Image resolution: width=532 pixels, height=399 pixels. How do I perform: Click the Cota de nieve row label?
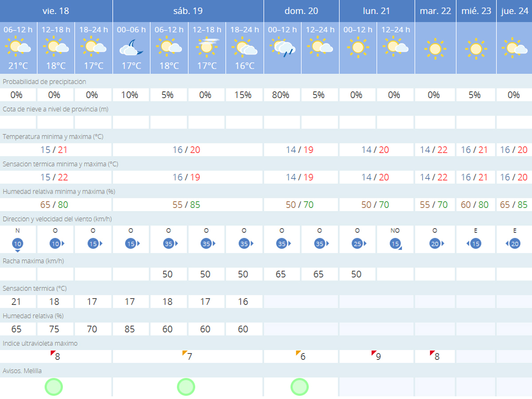[x=55, y=109]
